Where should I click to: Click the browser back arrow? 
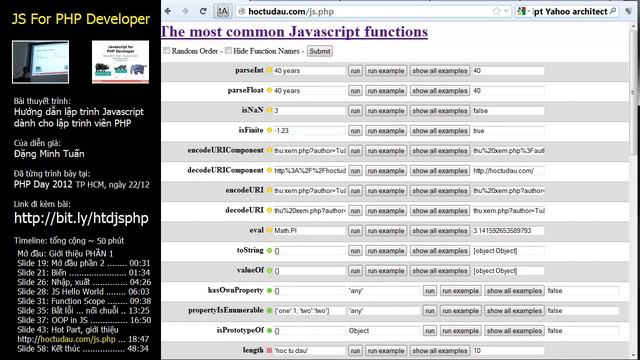click(168, 11)
